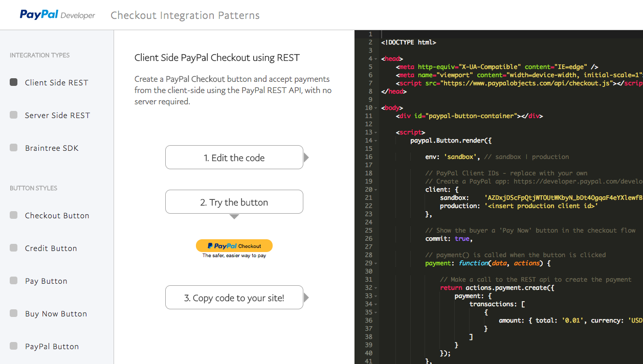Viewport: 643px width, 364px height.
Task: Select the Client Side REST radio option
Action: click(14, 82)
